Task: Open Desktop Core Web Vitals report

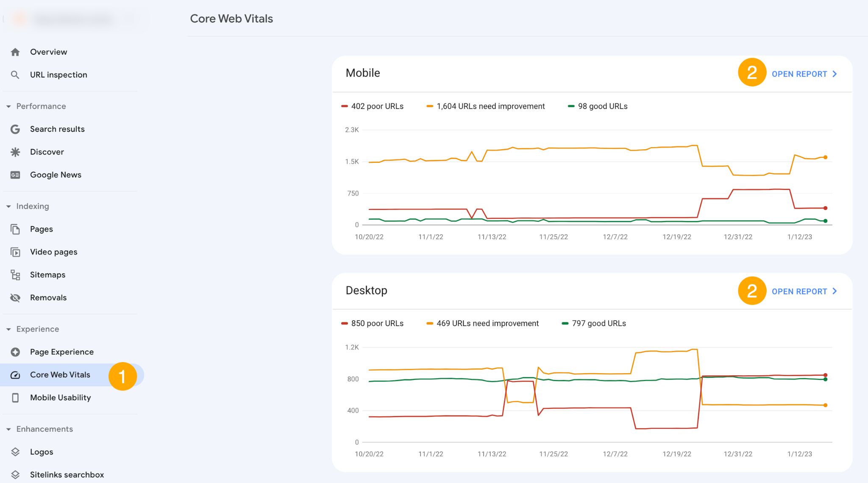Action: pyautogui.click(x=805, y=291)
